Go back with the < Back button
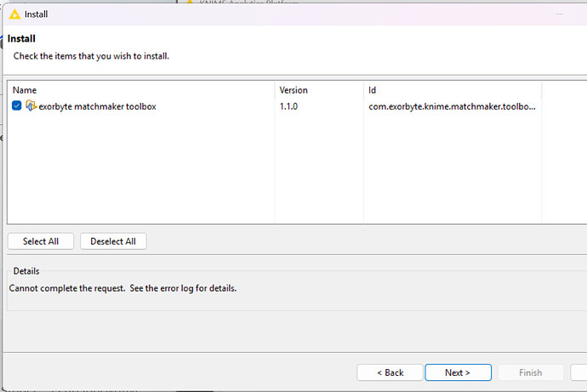 (390, 372)
